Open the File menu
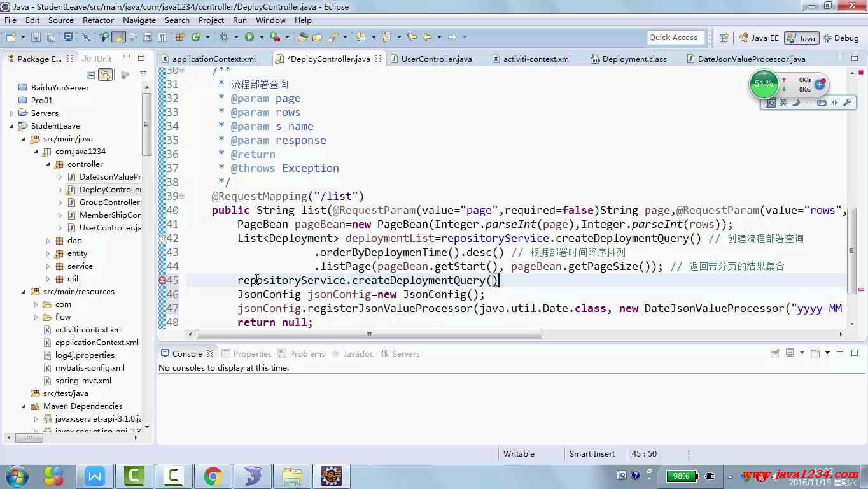This screenshot has width=868, height=489. click(x=11, y=20)
